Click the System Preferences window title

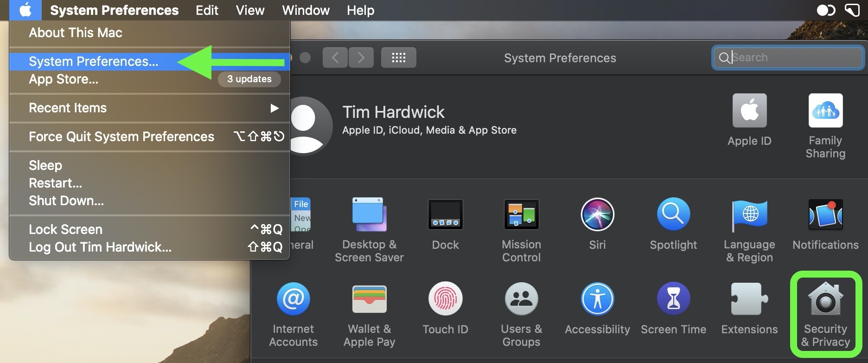coord(560,58)
